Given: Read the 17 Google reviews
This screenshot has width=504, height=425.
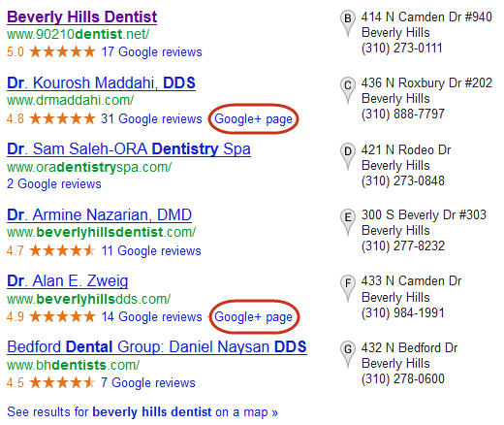Looking at the screenshot, I should tap(151, 52).
